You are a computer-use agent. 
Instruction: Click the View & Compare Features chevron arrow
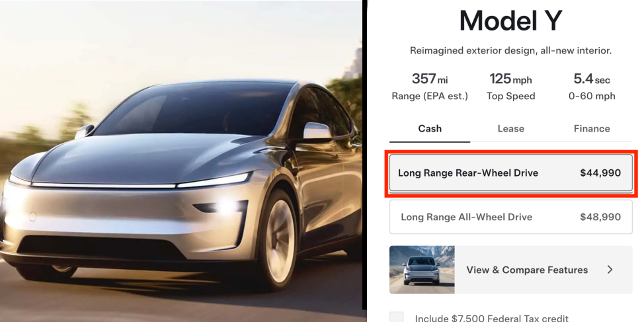click(610, 270)
